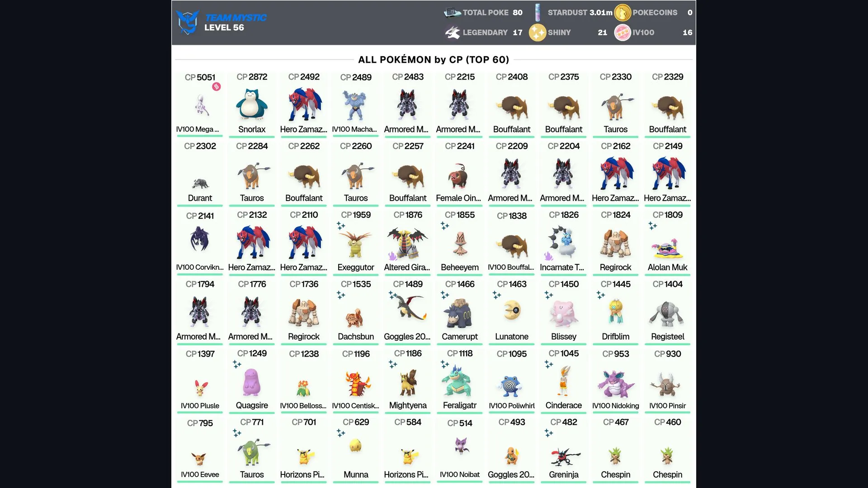Click shiny sparkle icon on Beheeyem card
Screen dimensions: 868x488
(445, 225)
